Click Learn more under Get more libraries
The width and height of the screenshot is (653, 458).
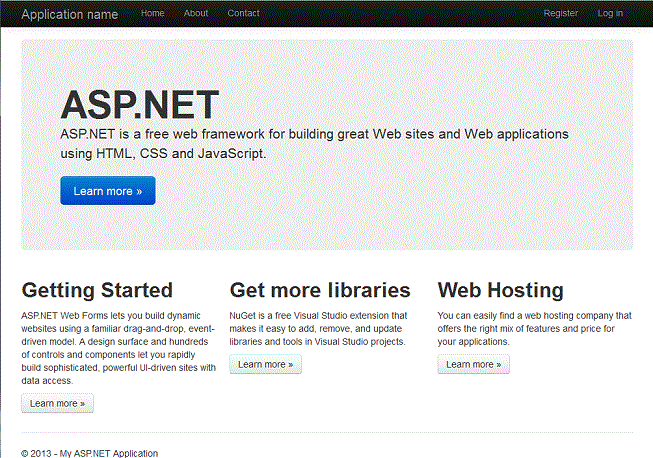[x=265, y=364]
